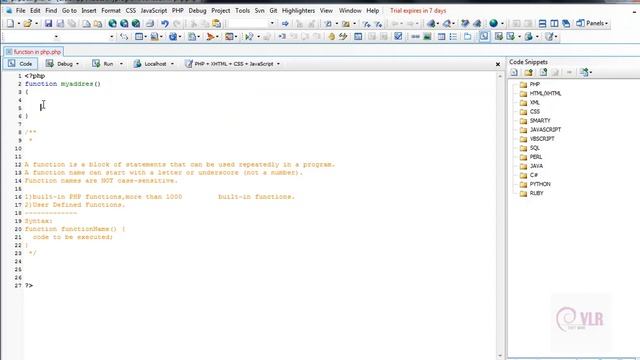Click the Localhost button
Viewport: 640px width, 360px height.
pyautogui.click(x=150, y=64)
